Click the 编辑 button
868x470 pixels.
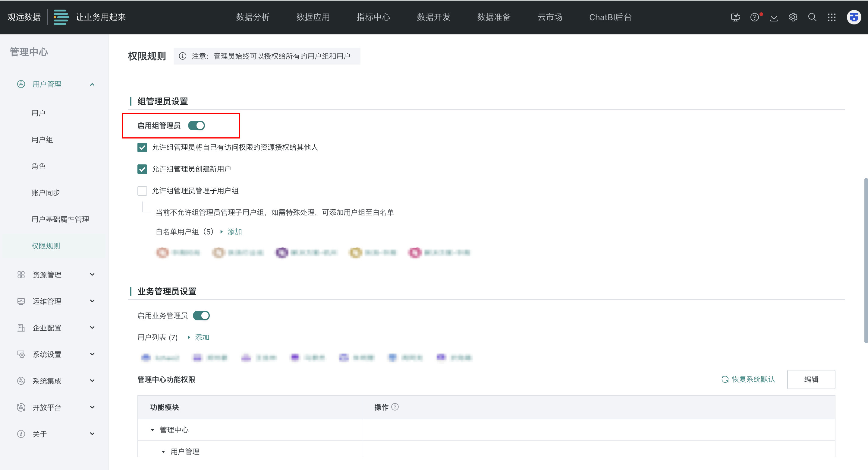coord(811,379)
